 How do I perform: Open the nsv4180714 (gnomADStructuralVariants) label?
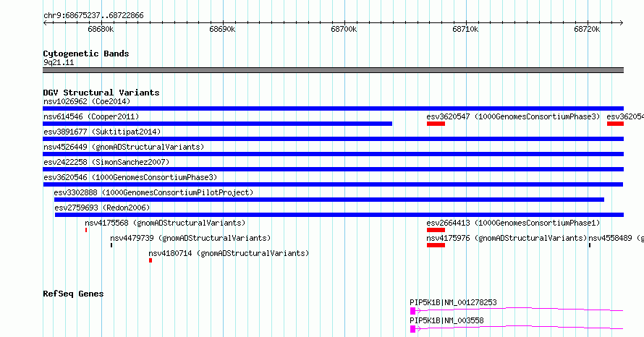pos(229,253)
